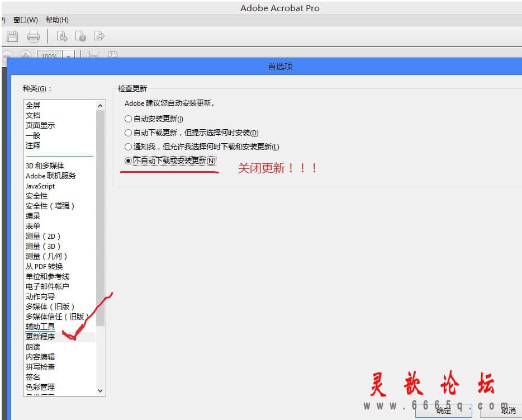This screenshot has width=522, height=420.
Task: Select 从 PDF 转换 category
Action: point(44,266)
